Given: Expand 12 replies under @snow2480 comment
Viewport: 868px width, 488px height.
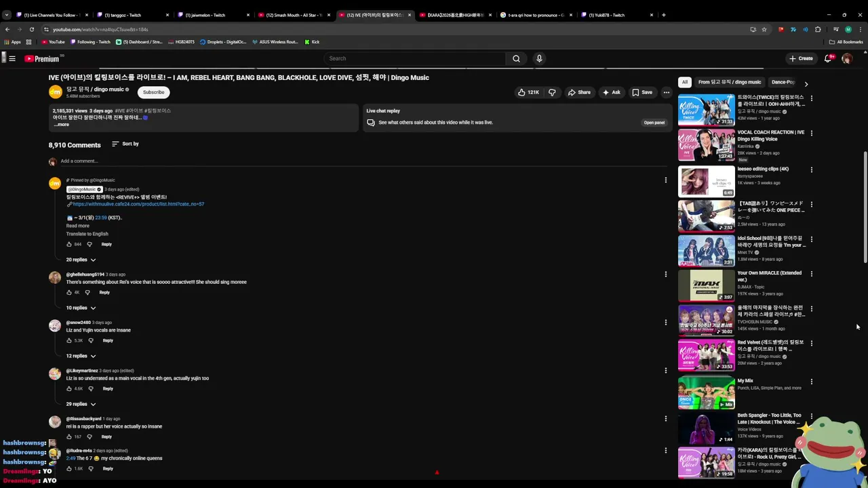Looking at the screenshot, I should 81,356.
